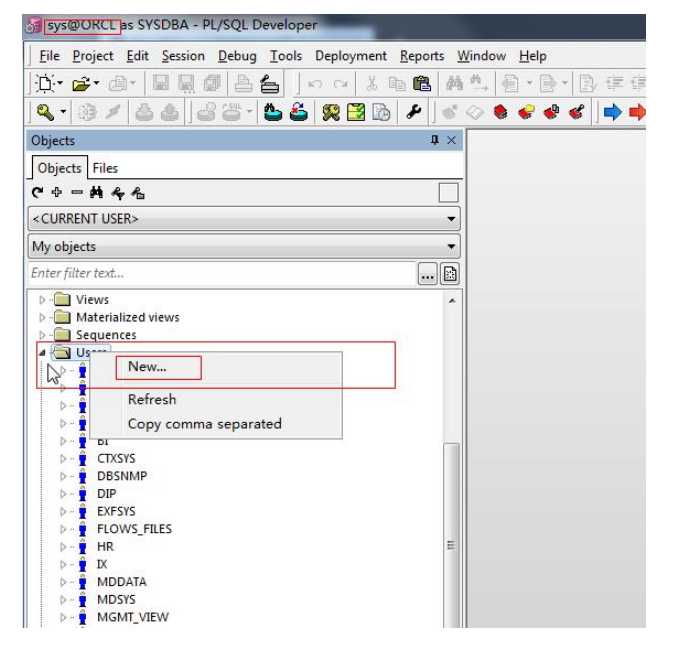Click the blue right arrow icon
The height and width of the screenshot is (645, 692).
613,112
